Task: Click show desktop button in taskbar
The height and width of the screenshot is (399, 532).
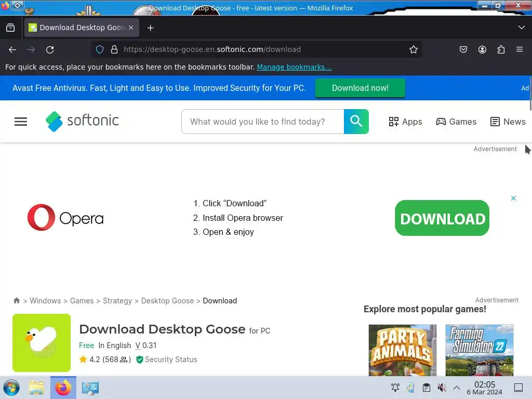Action: [518, 388]
